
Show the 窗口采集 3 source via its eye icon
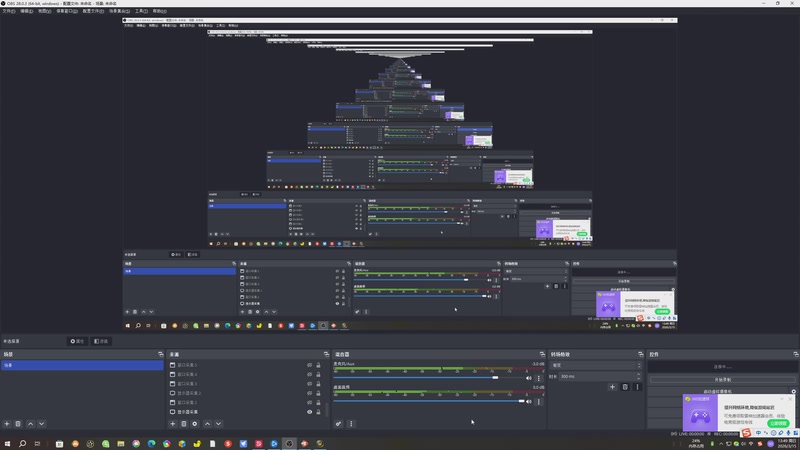click(309, 384)
